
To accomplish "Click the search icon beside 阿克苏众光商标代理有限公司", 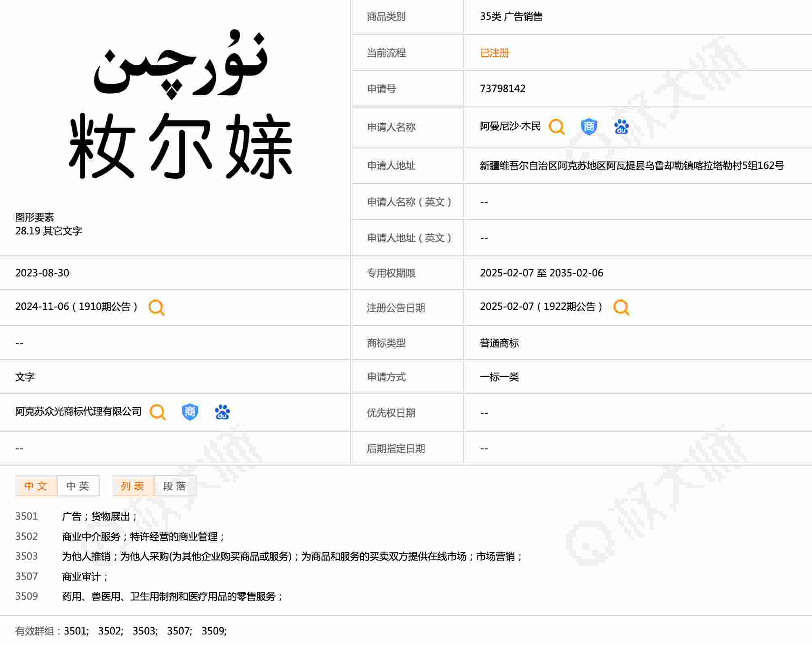I will (157, 412).
